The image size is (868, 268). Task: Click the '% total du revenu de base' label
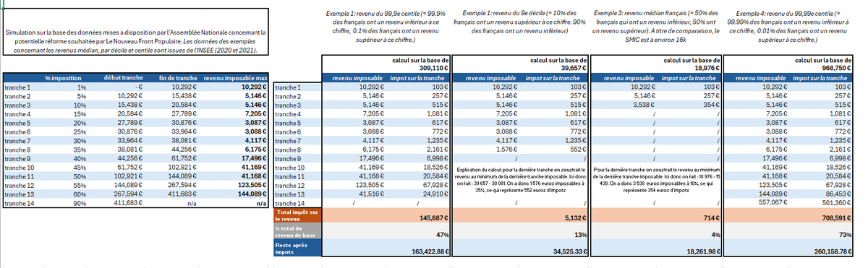(297, 231)
